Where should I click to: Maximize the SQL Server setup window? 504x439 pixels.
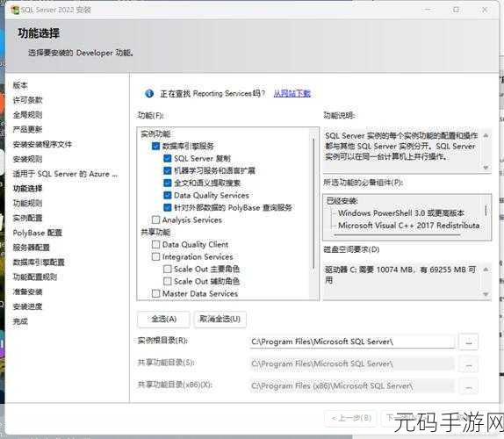pos(456,10)
